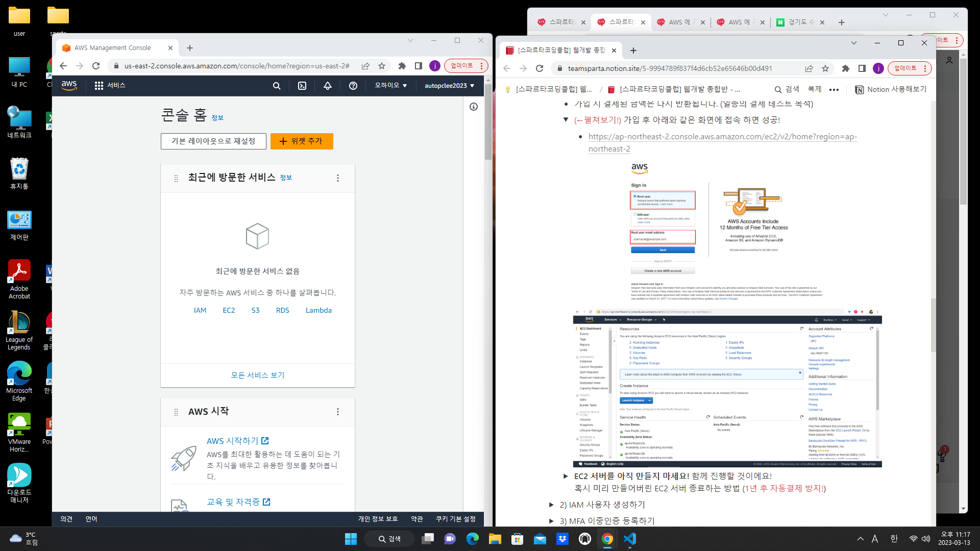Screen dimensions: 980x551
Task: Launch AWS CloudShell terminal icon
Action: (302, 86)
